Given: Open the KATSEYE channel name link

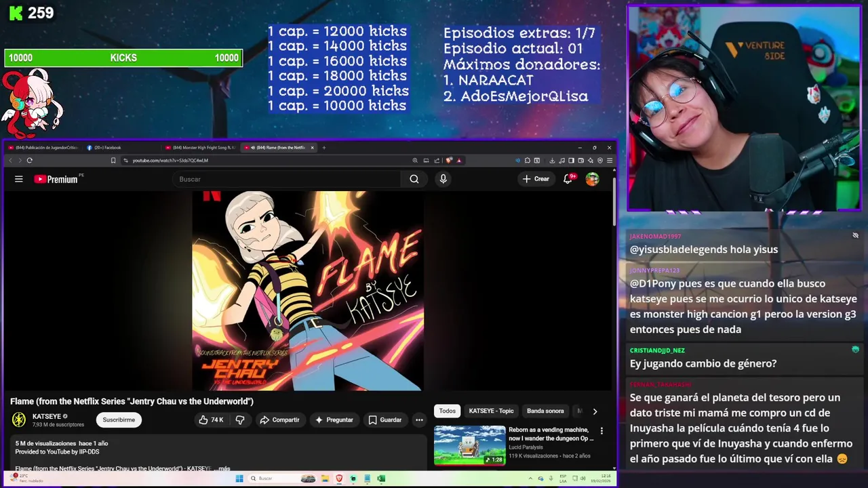Looking at the screenshot, I should [x=47, y=416].
